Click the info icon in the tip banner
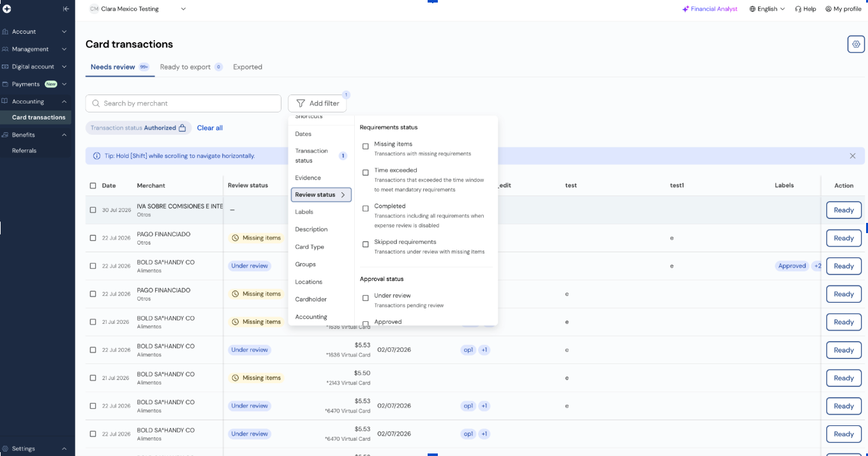Image resolution: width=868 pixels, height=456 pixels. [x=96, y=156]
